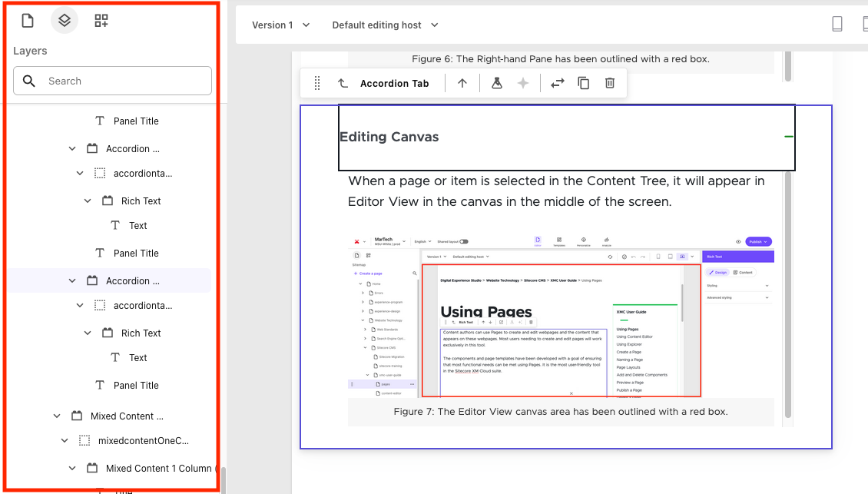Swap the Accordion Tab with replace arrows icon

(557, 83)
